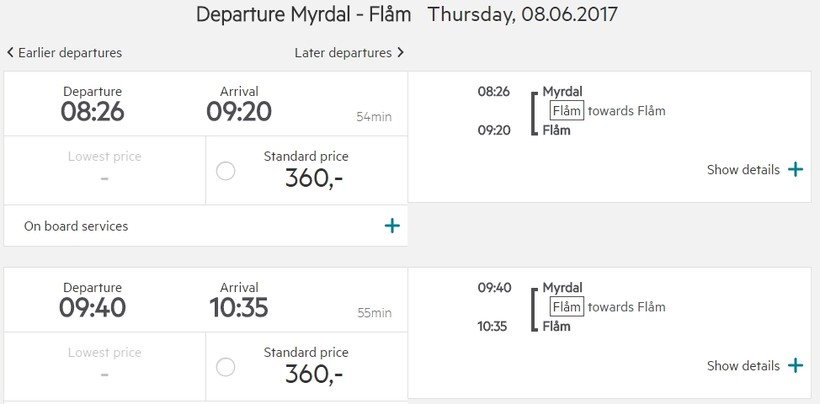Click the Lowest price cell for 09:40
The height and width of the screenshot is (404, 820).
tap(105, 365)
